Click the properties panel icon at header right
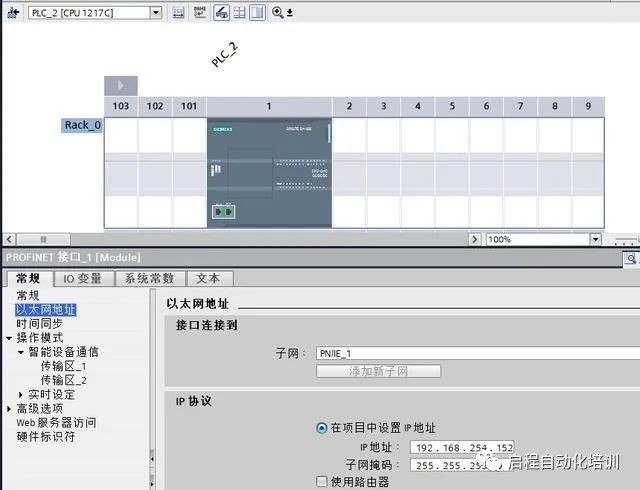Image resolution: width=640 pixels, height=490 pixels. (631, 259)
